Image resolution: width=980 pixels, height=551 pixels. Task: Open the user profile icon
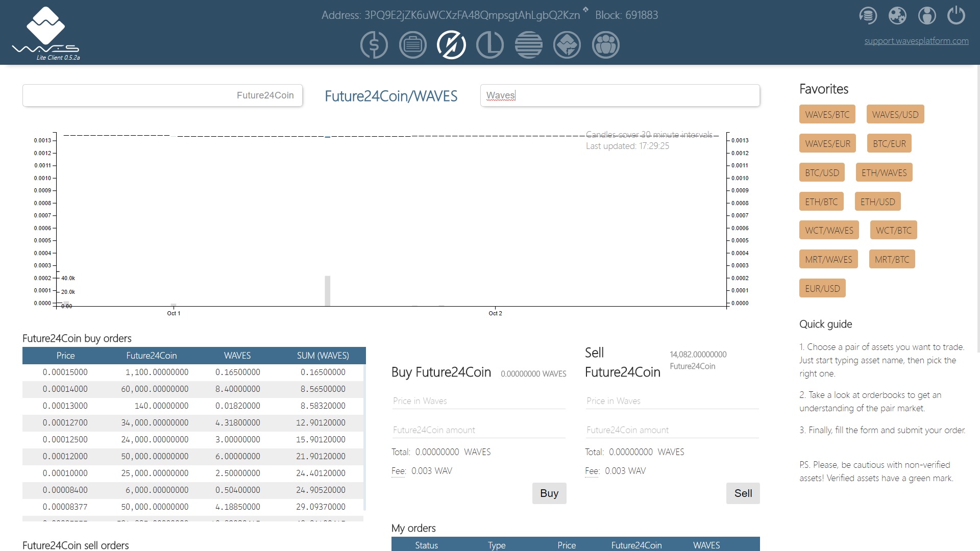(x=927, y=15)
